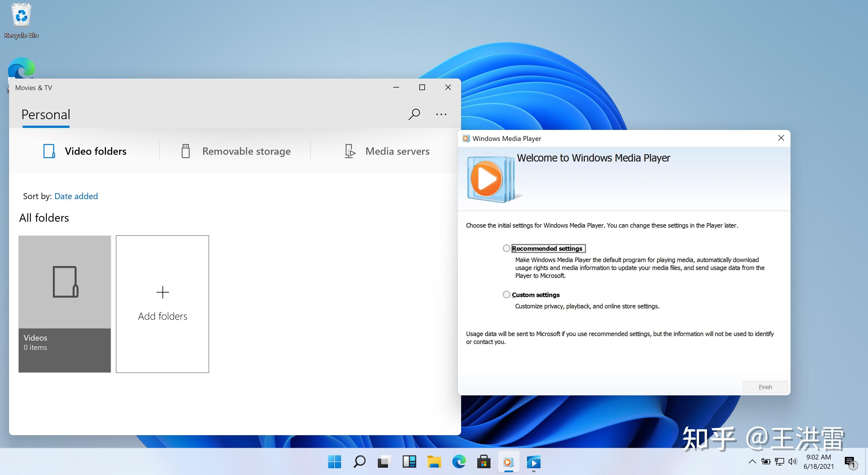868x475 pixels.
Task: Switch to Movies & TV taskbar icon
Action: pyautogui.click(x=534, y=462)
